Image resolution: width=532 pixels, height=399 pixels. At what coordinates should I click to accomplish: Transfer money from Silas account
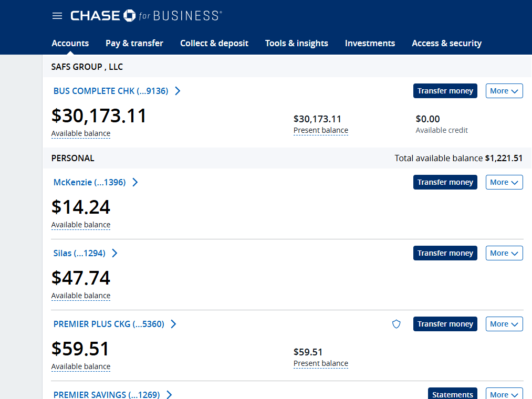click(x=445, y=253)
